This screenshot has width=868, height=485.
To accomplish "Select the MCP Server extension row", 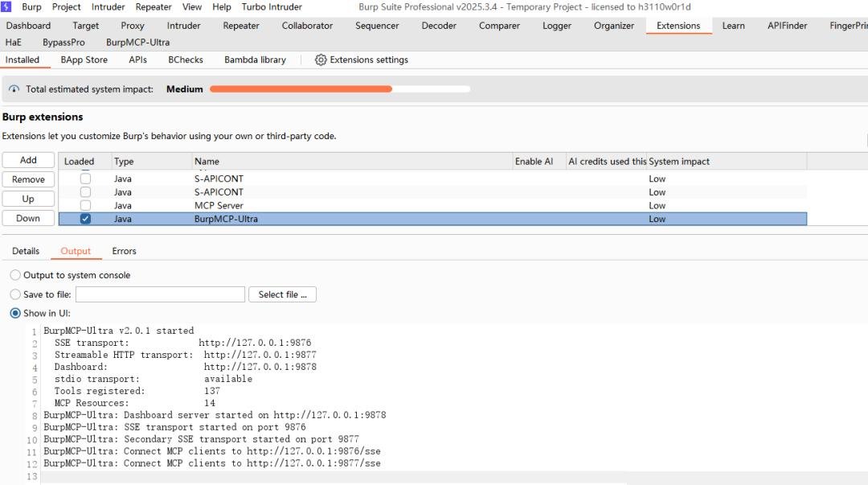I will point(433,206).
